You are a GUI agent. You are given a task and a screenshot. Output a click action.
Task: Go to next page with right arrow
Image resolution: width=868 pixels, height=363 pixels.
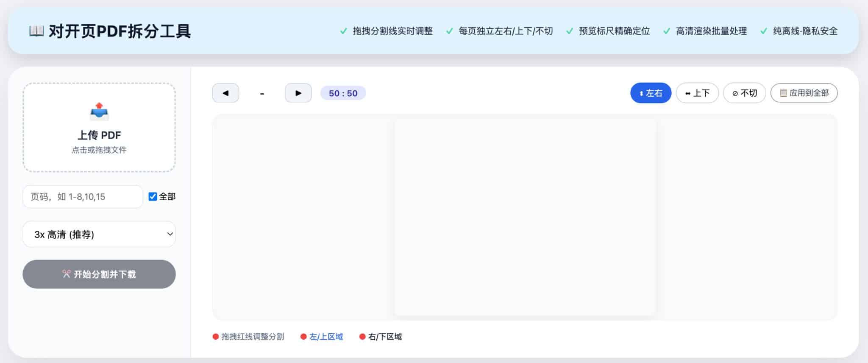[298, 93]
